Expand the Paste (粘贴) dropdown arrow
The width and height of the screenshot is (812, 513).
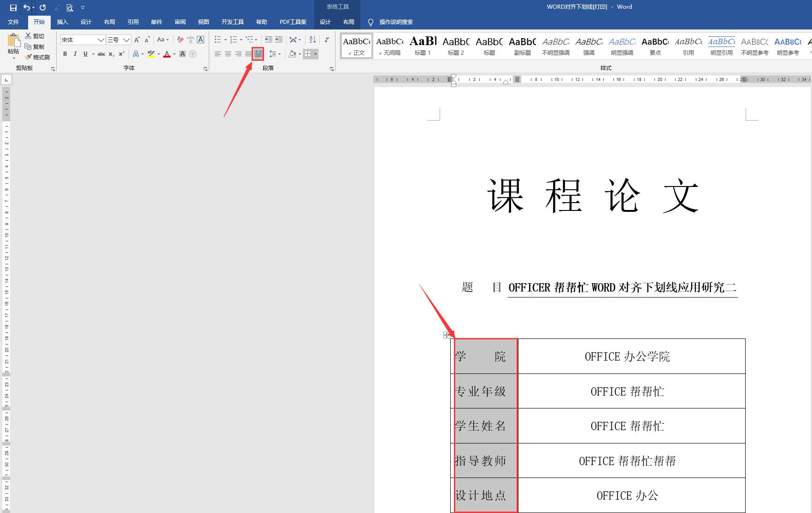[x=13, y=58]
